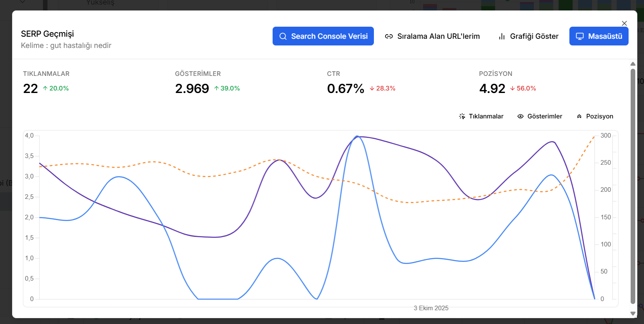644x324 pixels.
Task: Close the SERP Geçmişi dialog with X
Action: point(624,23)
